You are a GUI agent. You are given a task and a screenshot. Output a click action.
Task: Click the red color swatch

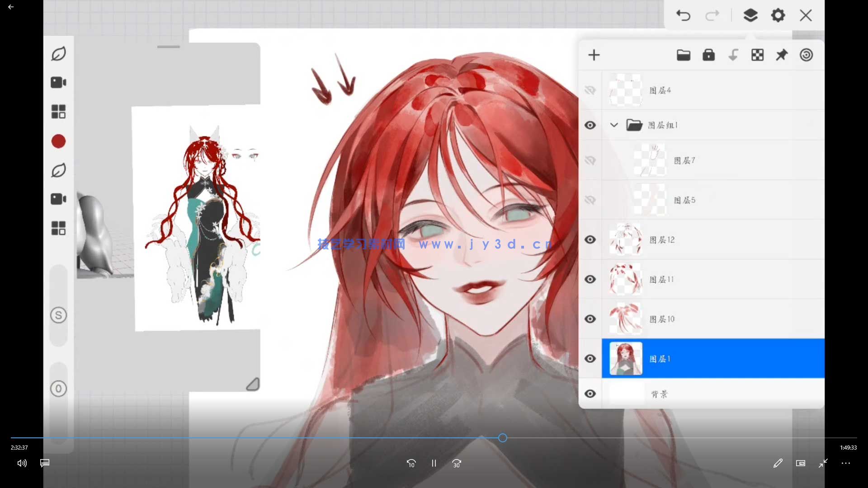click(58, 141)
